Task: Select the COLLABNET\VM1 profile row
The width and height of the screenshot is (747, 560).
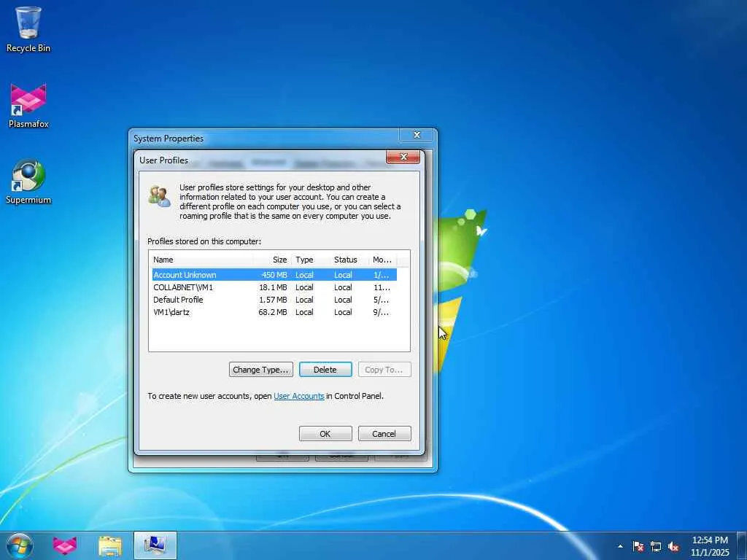Action: pyautogui.click(x=274, y=287)
